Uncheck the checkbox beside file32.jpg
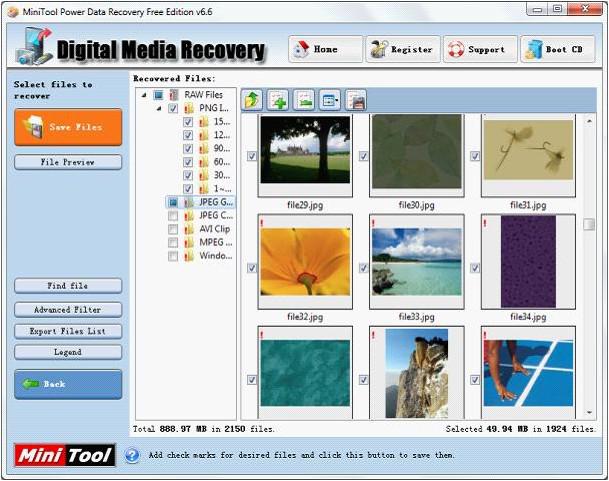The image size is (609, 481). coord(252,268)
